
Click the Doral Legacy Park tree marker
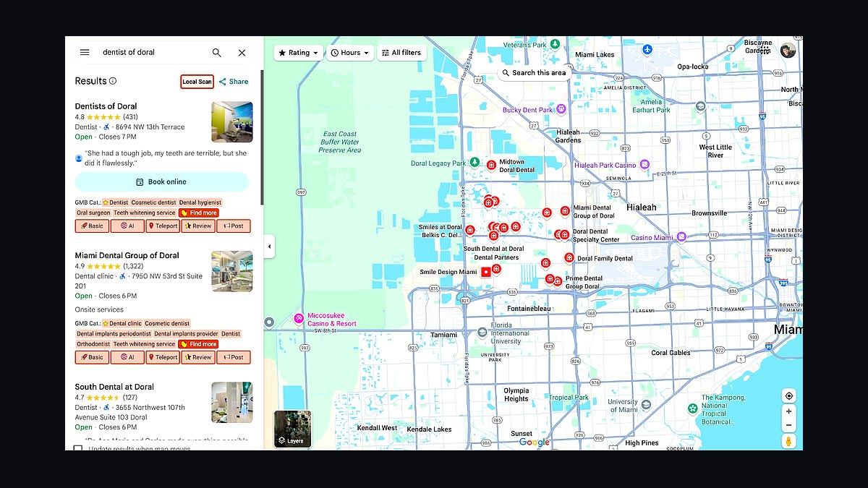(x=475, y=163)
